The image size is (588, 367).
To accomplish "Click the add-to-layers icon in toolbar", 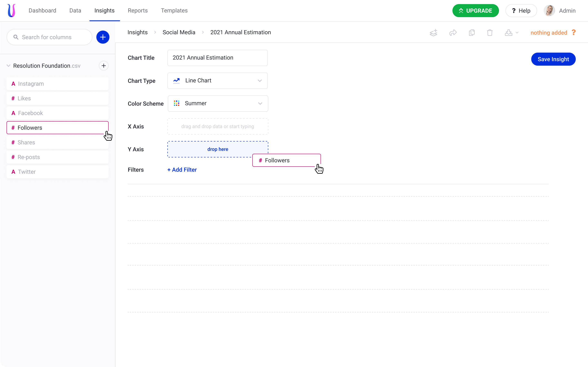I will coord(433,33).
